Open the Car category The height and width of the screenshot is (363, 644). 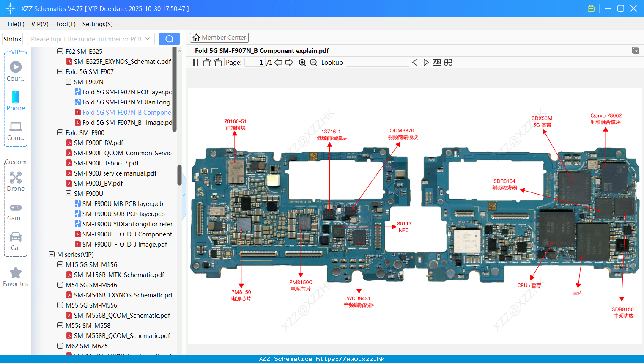click(x=16, y=241)
